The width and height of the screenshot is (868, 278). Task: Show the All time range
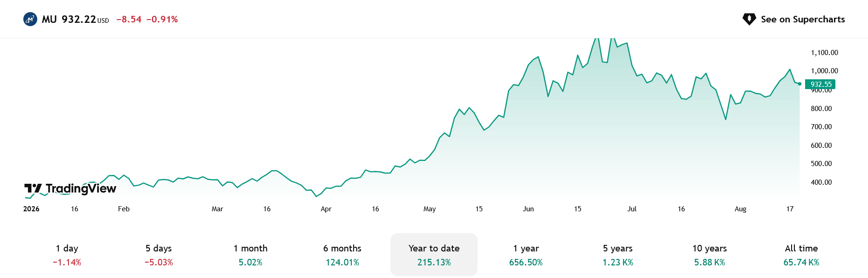(x=801, y=255)
